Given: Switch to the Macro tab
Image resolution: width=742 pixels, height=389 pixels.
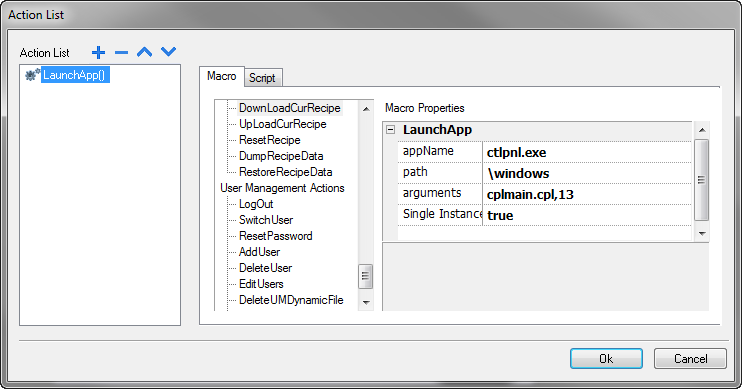Looking at the screenshot, I should pos(222,76).
